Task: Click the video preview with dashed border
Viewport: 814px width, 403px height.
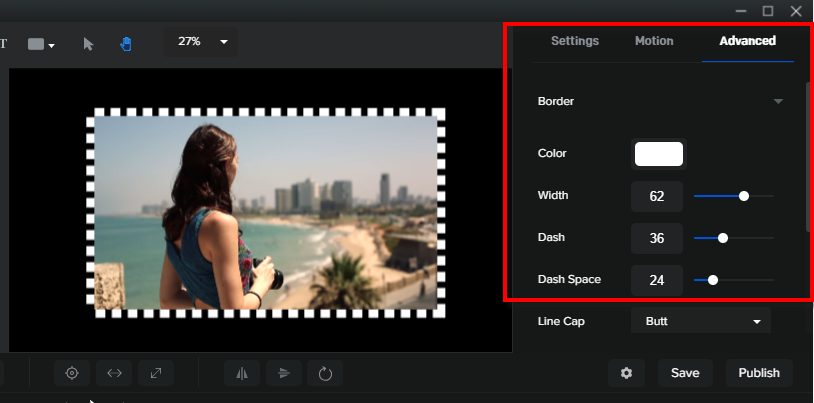Action: click(266, 213)
